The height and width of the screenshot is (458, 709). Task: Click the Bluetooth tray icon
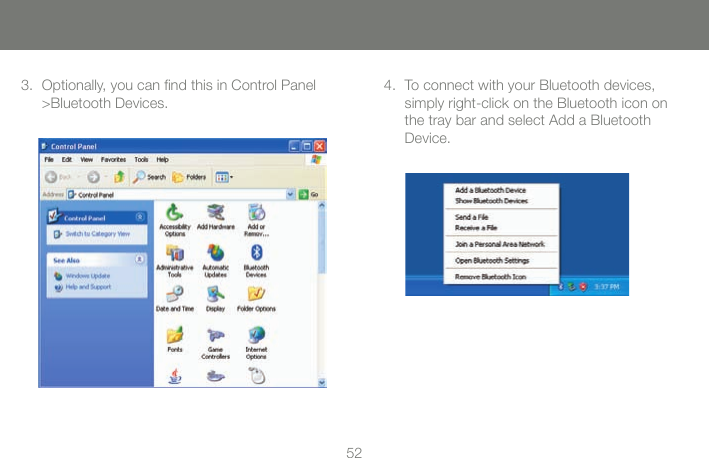[561, 287]
